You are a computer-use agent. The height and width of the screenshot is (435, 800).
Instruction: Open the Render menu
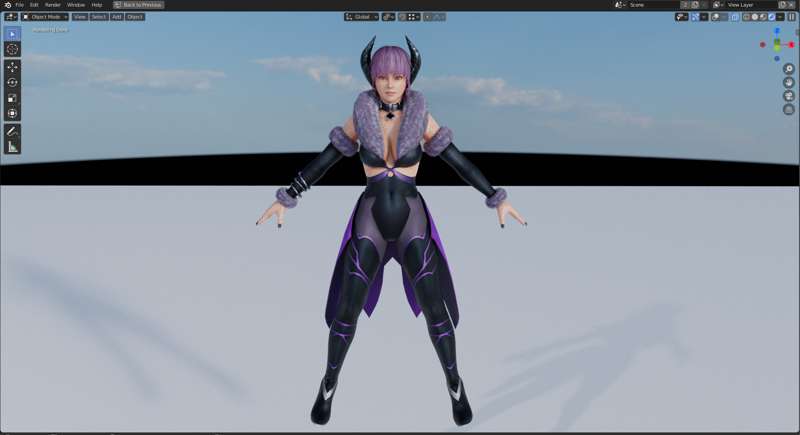53,5
